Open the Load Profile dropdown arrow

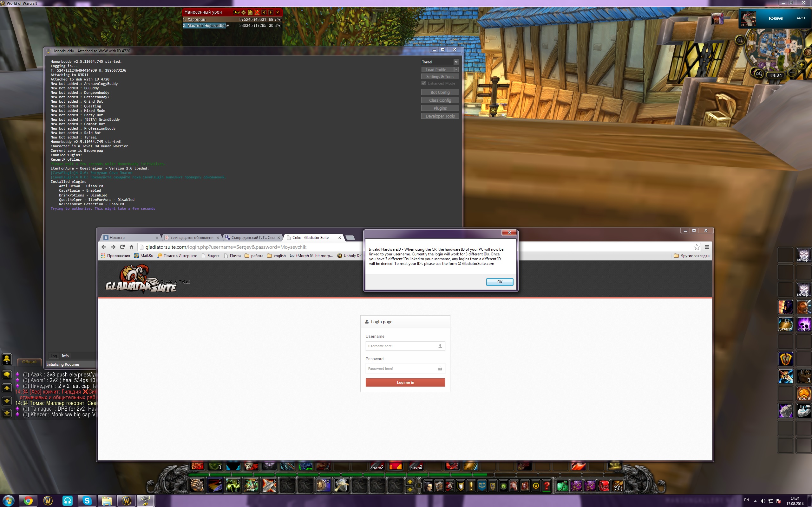(456, 69)
